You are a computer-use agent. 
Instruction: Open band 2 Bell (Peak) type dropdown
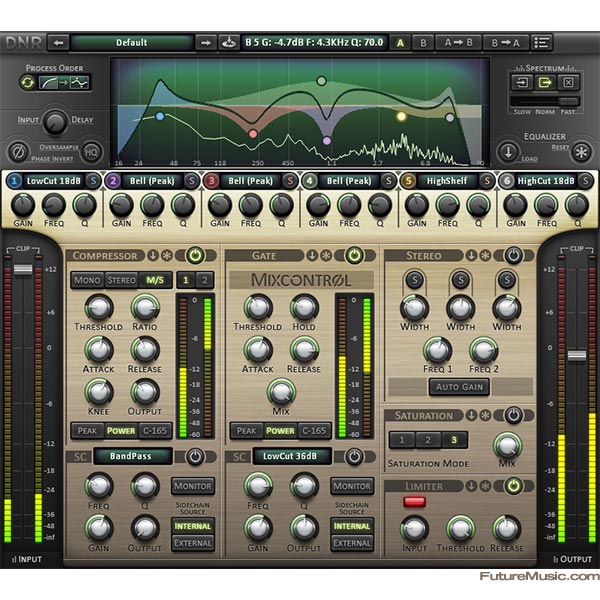[x=152, y=181]
